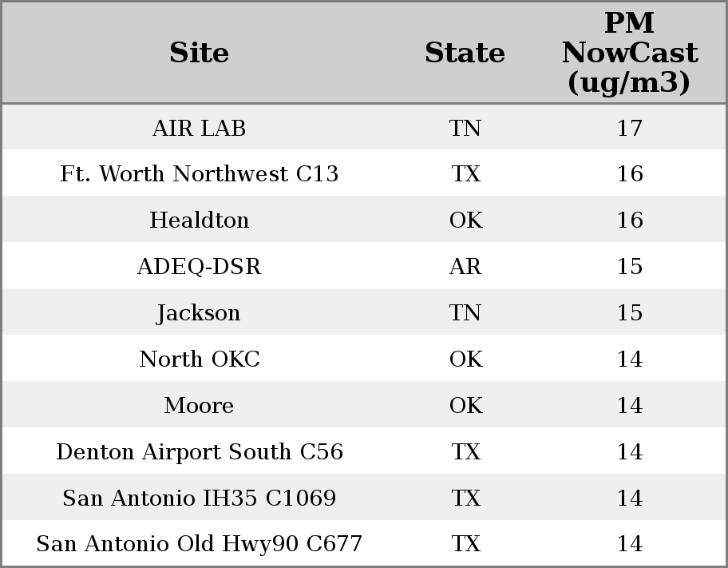Click San Antonio Old Hwy90 C677 site
The height and width of the screenshot is (568, 728).
coord(199,544)
